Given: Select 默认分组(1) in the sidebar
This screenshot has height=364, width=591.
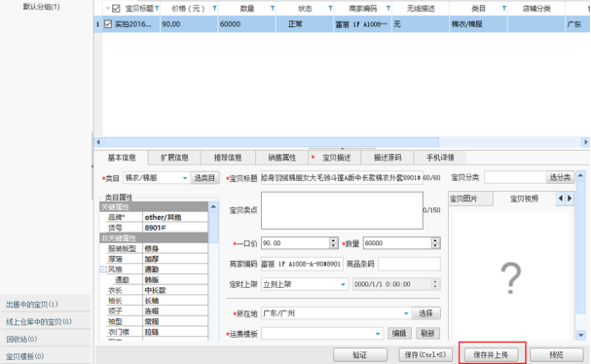Looking at the screenshot, I should (x=41, y=7).
